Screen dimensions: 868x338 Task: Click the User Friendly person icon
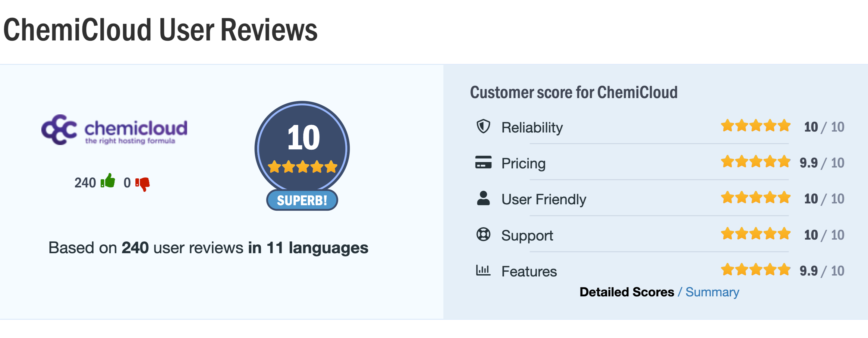point(483,198)
